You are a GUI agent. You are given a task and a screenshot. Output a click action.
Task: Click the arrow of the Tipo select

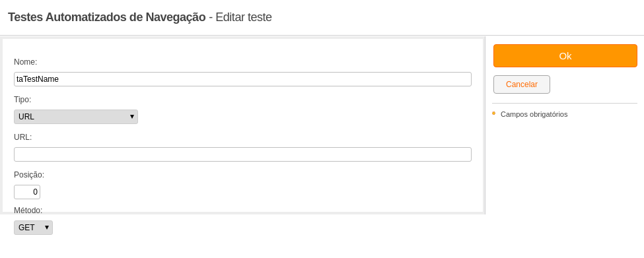(x=132, y=117)
